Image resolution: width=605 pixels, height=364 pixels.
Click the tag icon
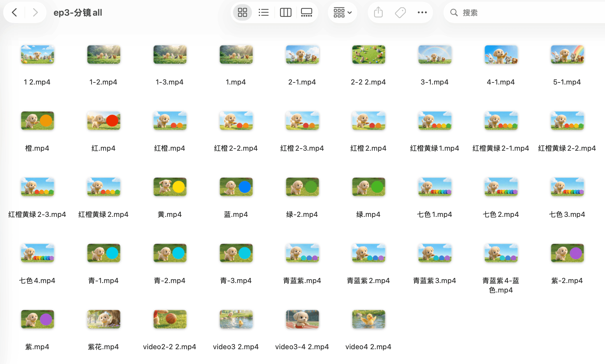400,12
